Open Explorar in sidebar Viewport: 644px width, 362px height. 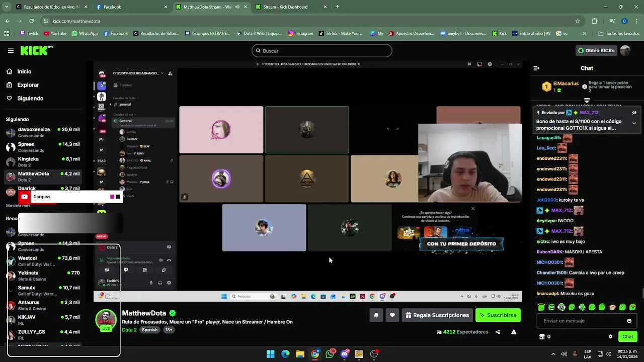pos(28,85)
